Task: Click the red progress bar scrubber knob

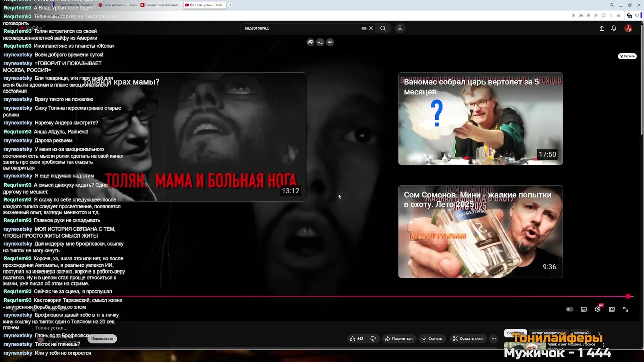Action: (x=628, y=296)
